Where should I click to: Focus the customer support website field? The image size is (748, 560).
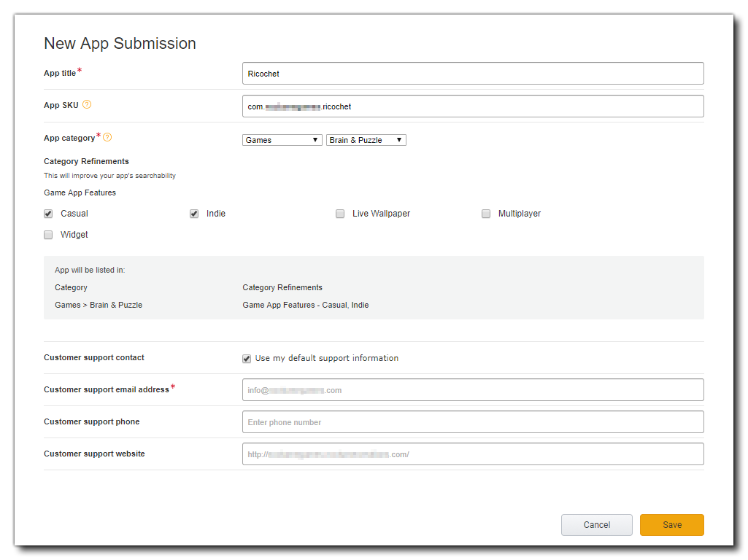pyautogui.click(x=473, y=454)
